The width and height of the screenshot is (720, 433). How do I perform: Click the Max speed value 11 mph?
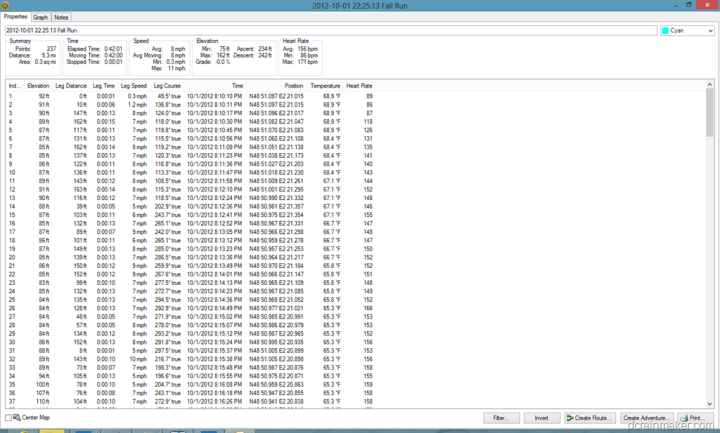coord(176,68)
